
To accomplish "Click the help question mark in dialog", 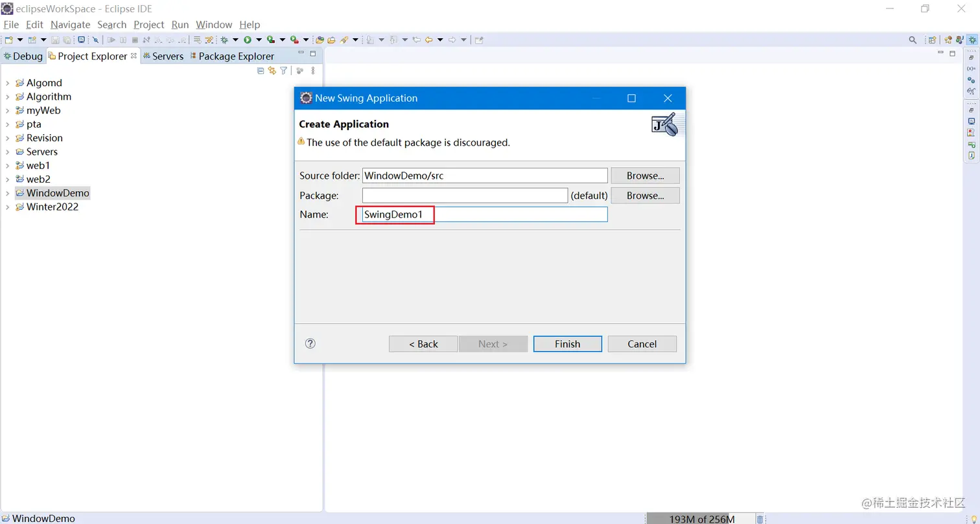I will tap(310, 343).
